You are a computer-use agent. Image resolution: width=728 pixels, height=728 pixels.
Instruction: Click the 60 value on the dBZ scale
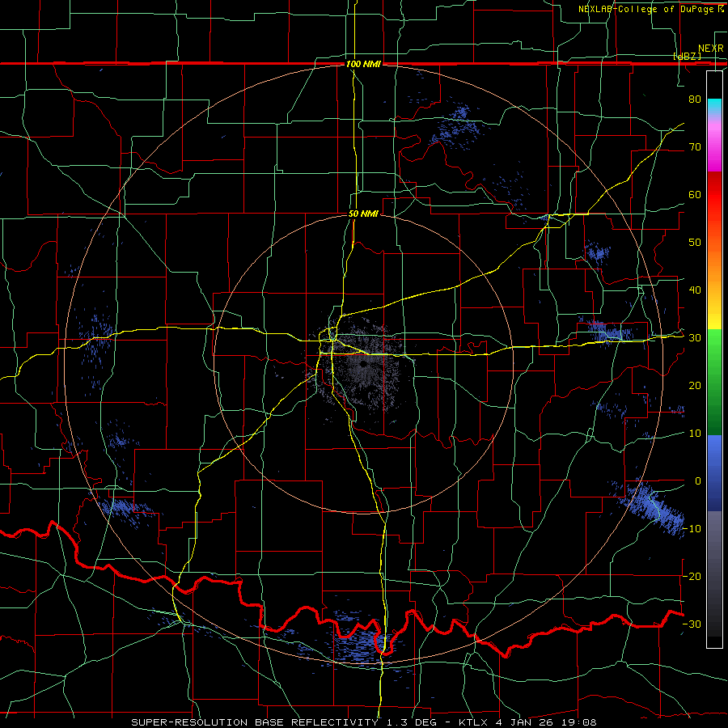point(695,194)
